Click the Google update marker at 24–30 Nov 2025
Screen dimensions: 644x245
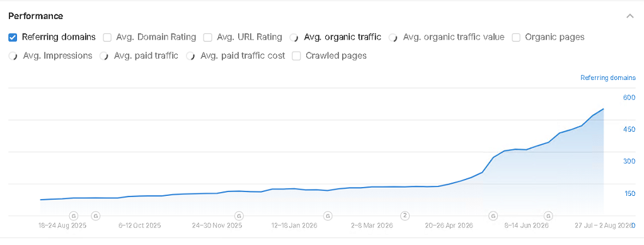coord(239,215)
